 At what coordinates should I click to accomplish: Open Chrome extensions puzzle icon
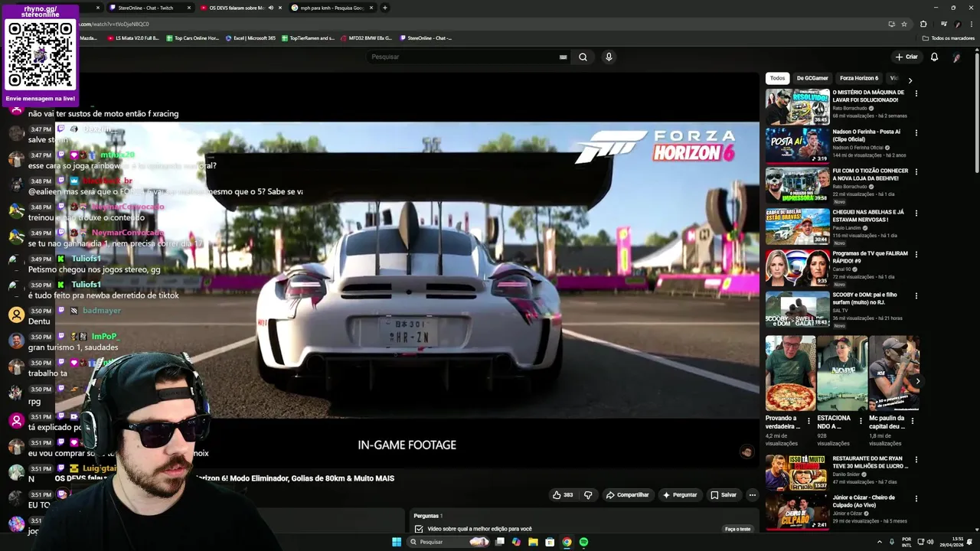923,24
